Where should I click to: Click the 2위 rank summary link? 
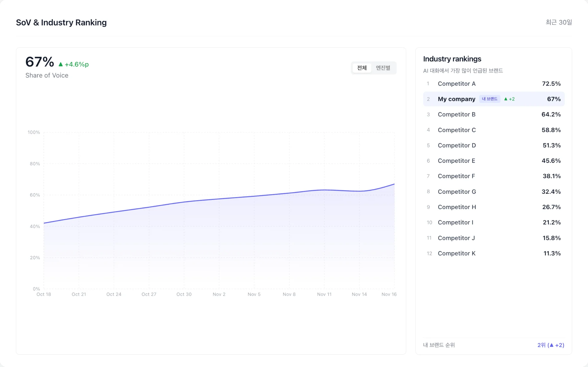coord(551,345)
